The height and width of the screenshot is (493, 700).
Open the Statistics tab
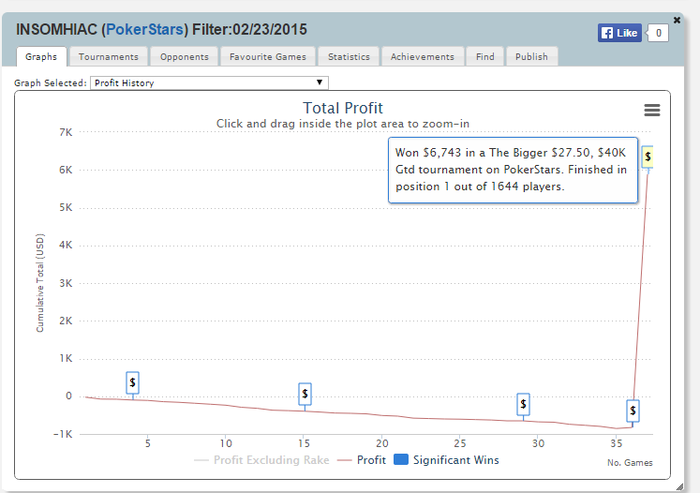point(349,57)
